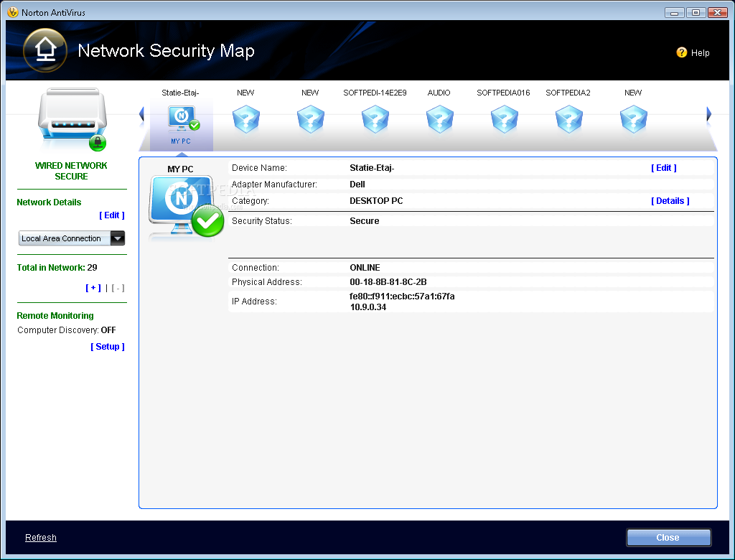Click the Security Status value Secure
The height and width of the screenshot is (560, 735).
364,221
